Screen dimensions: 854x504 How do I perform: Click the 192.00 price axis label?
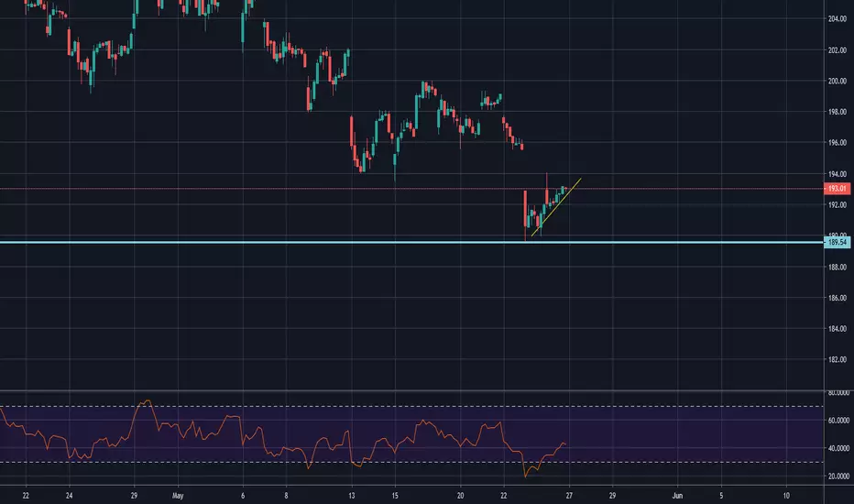point(838,205)
